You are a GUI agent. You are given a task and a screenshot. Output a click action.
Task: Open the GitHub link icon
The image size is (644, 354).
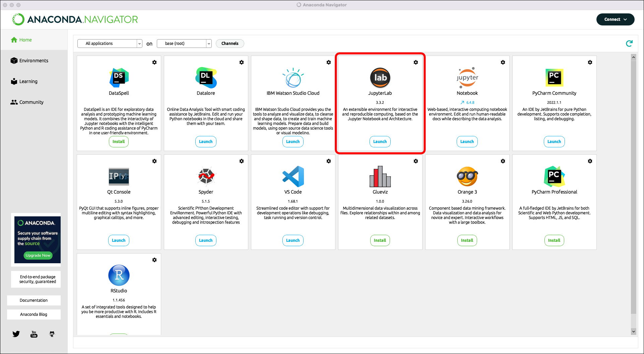tap(52, 334)
